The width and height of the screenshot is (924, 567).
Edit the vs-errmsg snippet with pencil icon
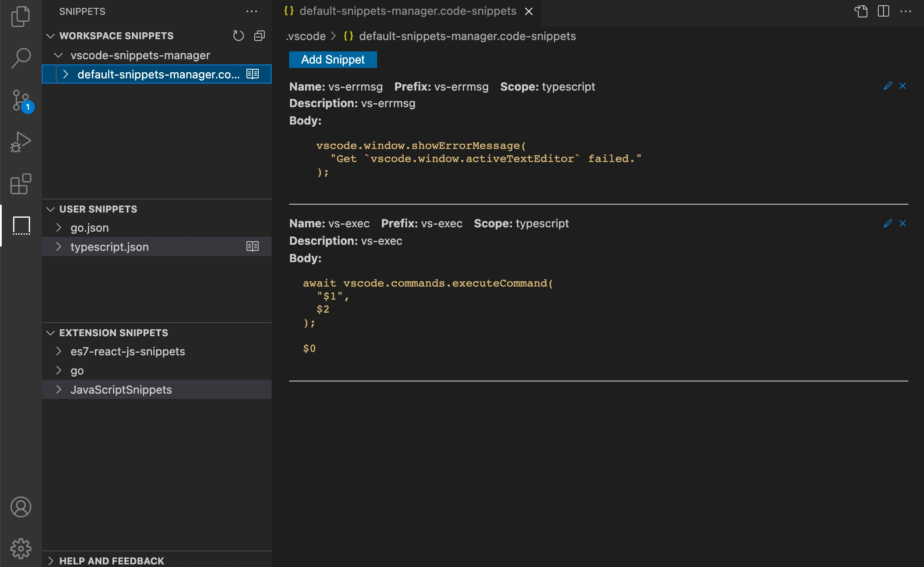[x=888, y=86]
